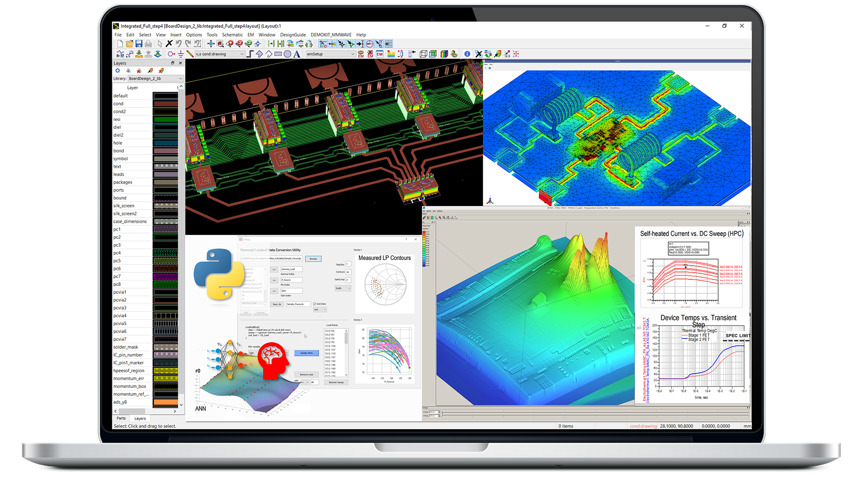This screenshot has height=481, width=868.
Task: Select the Insert Ground tool
Action: tap(181, 54)
